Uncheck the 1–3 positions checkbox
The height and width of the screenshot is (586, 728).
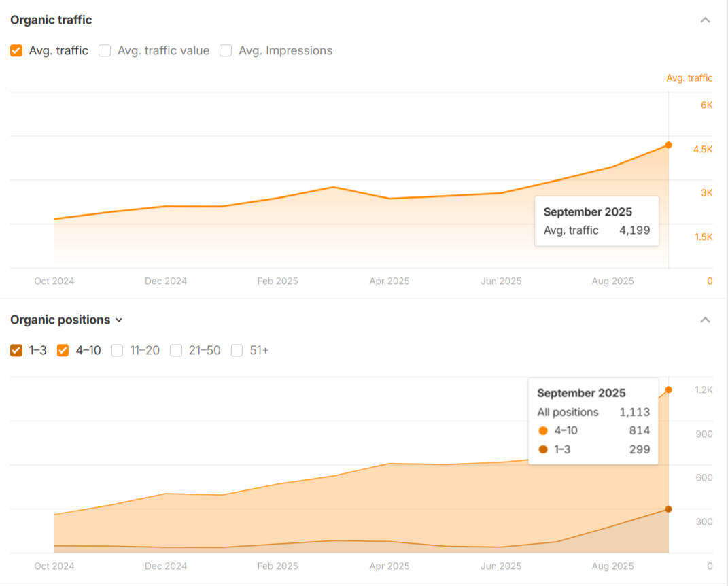point(16,350)
